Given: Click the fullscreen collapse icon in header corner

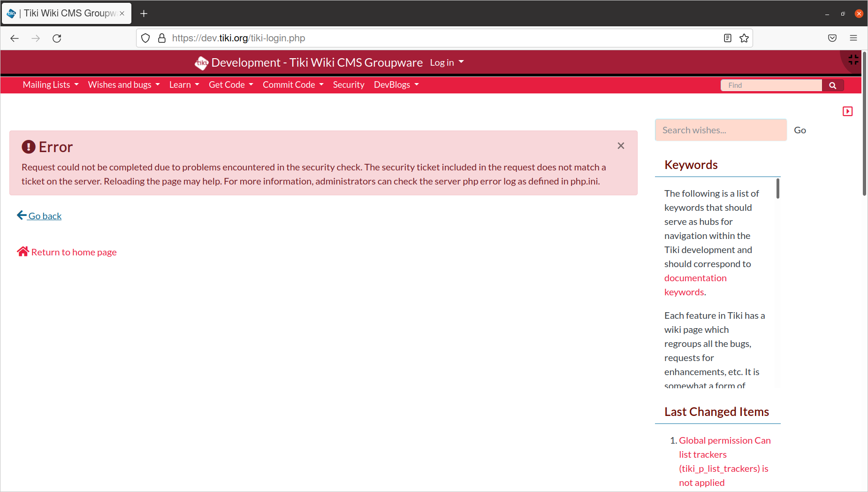Looking at the screenshot, I should pyautogui.click(x=853, y=60).
